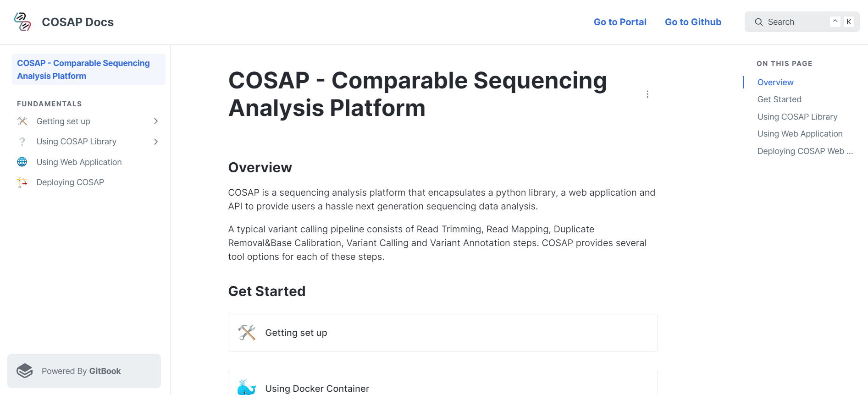Screen dimensions: 868x395
Task: Open the three-dot page options menu
Action: pyautogui.click(x=647, y=94)
